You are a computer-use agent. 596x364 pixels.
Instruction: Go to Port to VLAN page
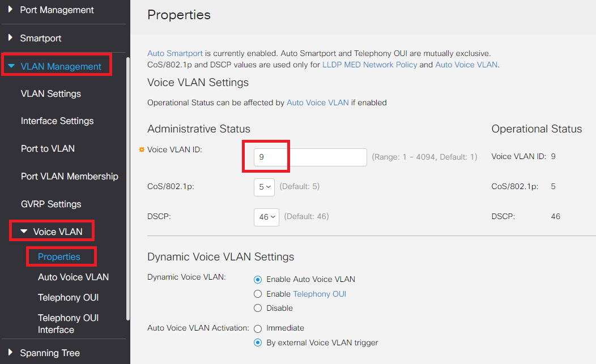(x=48, y=148)
